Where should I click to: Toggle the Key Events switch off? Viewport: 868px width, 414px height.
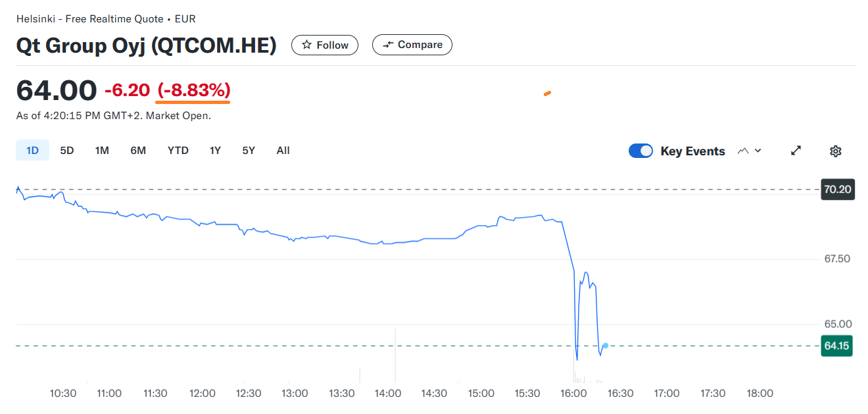click(640, 151)
